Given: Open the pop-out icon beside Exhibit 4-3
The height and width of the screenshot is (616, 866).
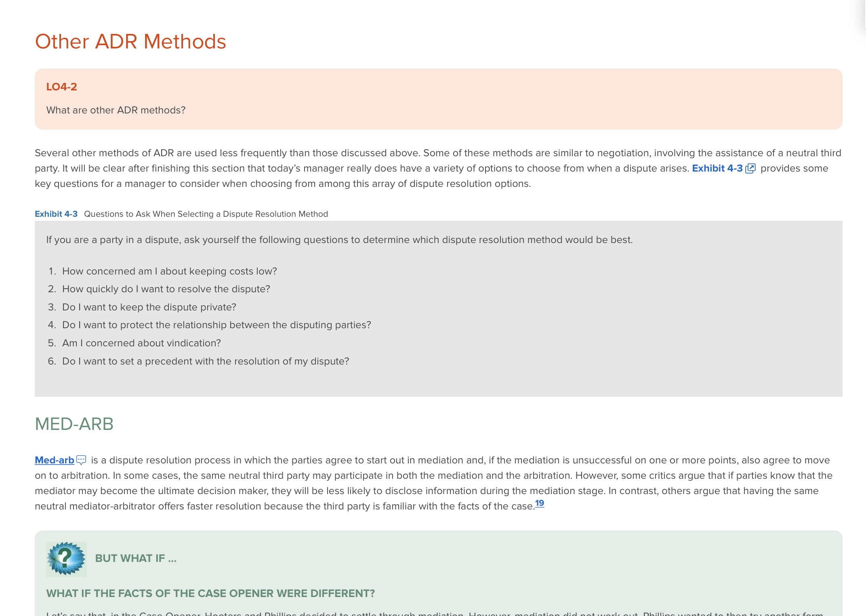Looking at the screenshot, I should click(750, 168).
